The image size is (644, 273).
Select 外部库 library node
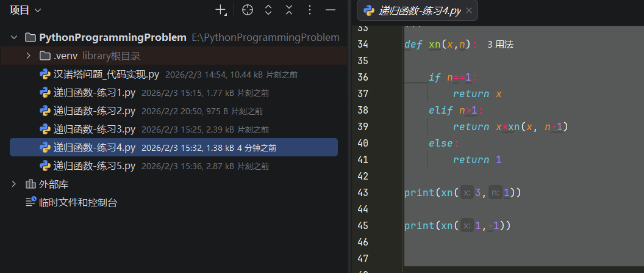coord(54,184)
